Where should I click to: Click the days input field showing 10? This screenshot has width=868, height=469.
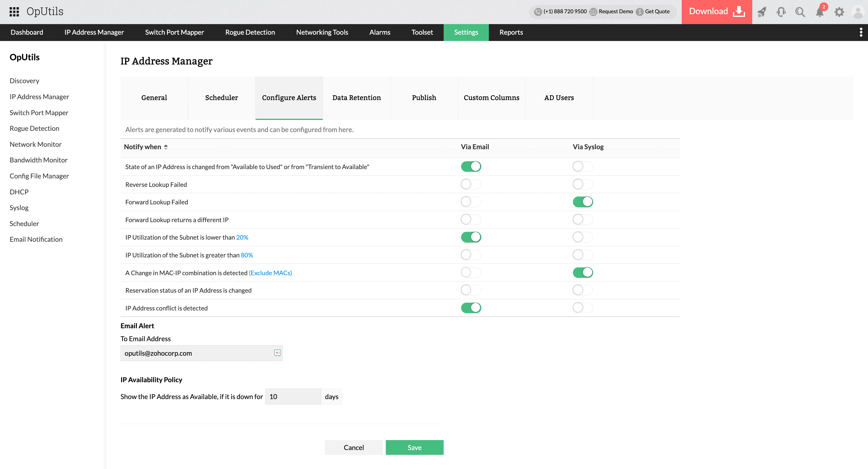pos(292,396)
